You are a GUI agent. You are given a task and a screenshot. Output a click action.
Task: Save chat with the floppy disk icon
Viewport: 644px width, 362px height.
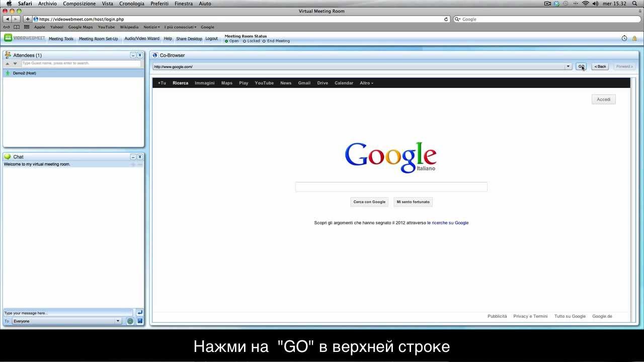point(140,321)
